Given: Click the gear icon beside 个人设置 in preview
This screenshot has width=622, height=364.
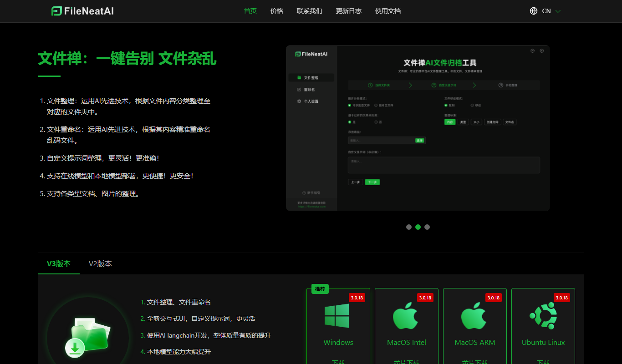Looking at the screenshot, I should coord(299,101).
